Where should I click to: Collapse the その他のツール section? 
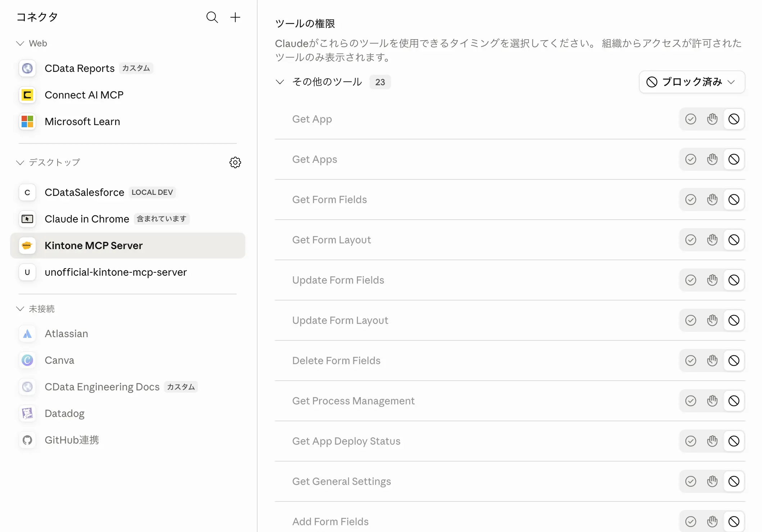tap(280, 82)
